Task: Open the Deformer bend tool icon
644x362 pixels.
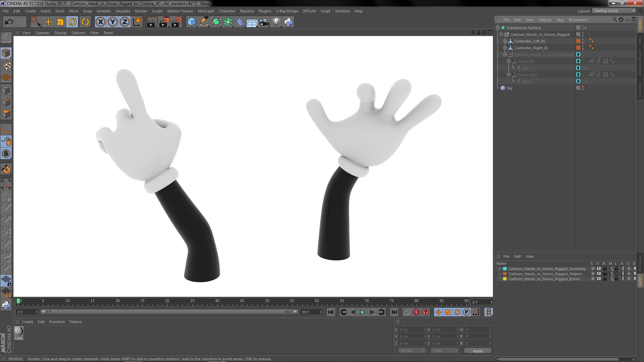Action: pos(240,22)
